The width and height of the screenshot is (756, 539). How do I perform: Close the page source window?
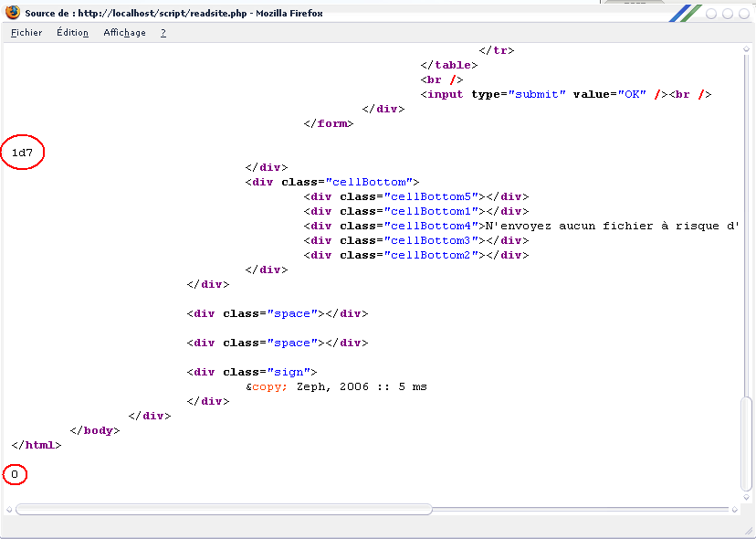pyautogui.click(x=743, y=14)
